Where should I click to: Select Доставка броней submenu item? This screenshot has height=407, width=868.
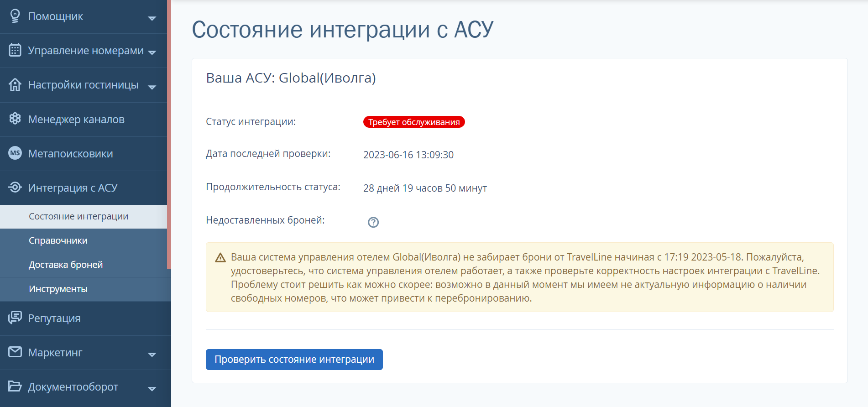tap(84, 265)
